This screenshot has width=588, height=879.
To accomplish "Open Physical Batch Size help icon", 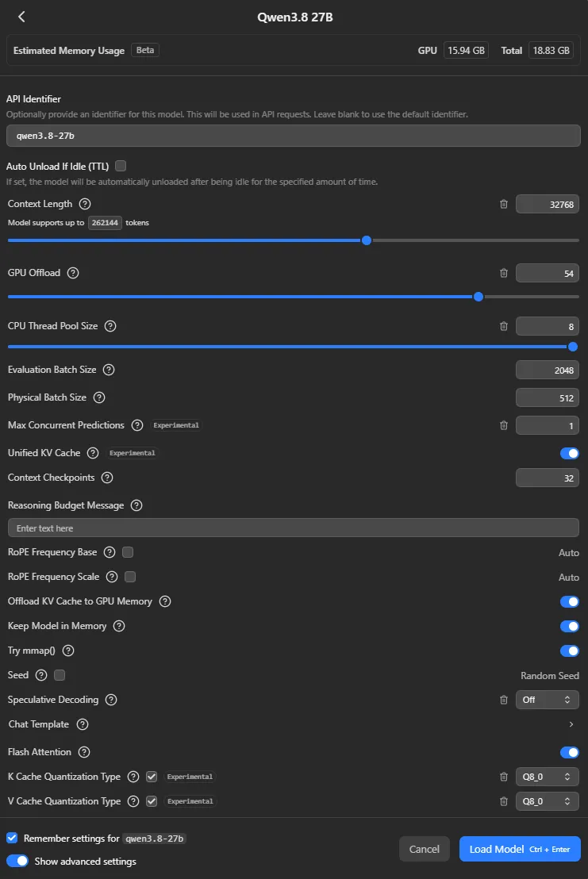I will (x=99, y=397).
